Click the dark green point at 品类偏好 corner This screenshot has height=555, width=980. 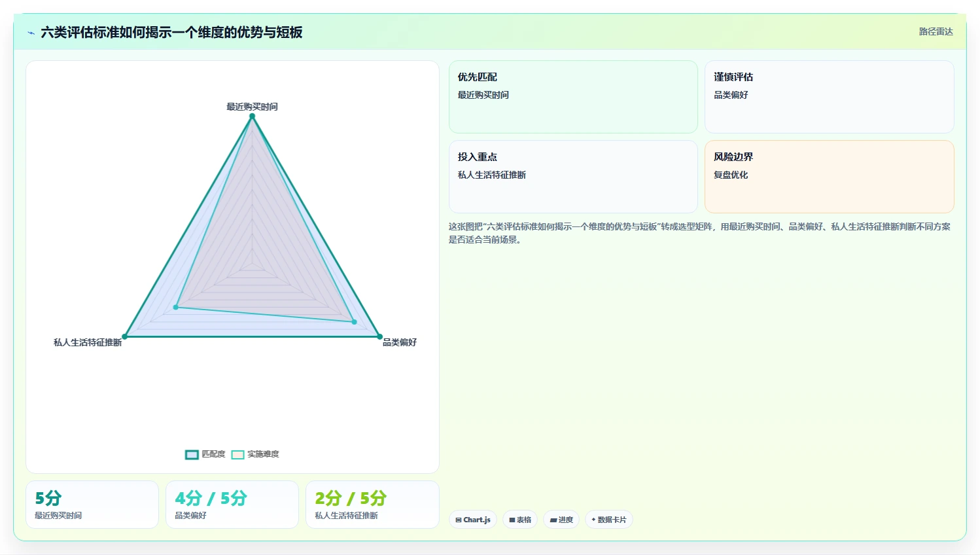pos(379,336)
